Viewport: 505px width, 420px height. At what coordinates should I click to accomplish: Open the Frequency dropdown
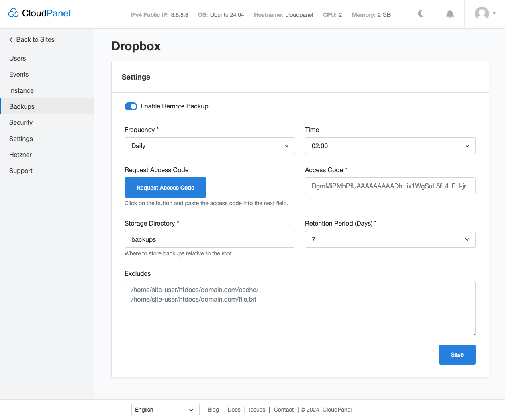coord(210,146)
